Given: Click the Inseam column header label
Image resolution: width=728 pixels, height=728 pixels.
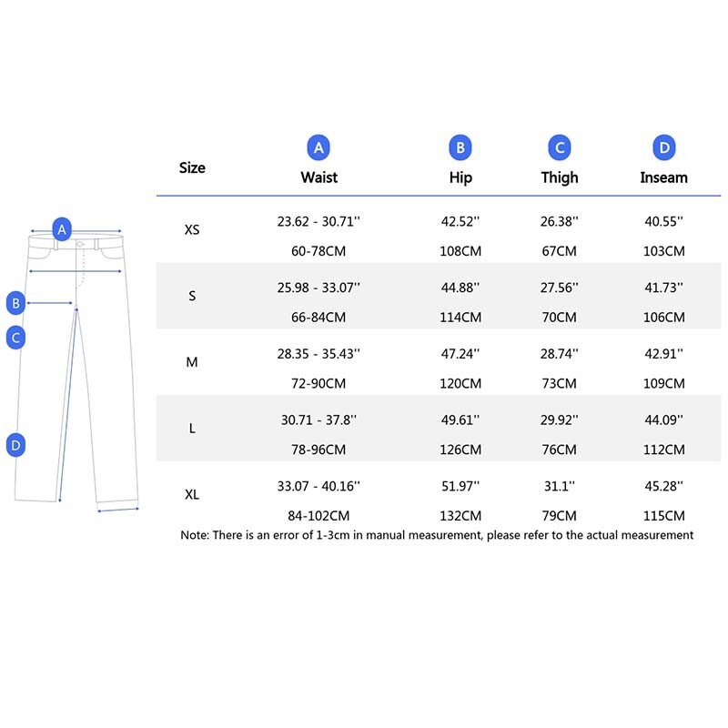Looking at the screenshot, I should 663,177.
